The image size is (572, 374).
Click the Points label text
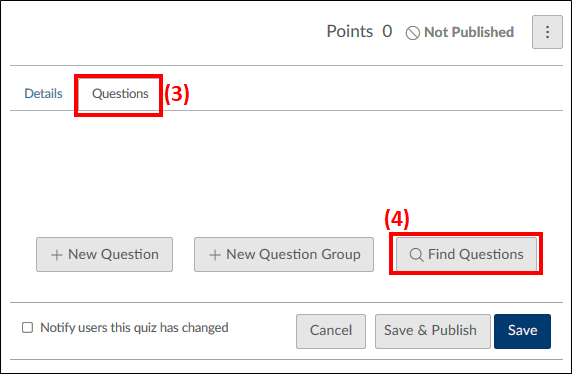pyautogui.click(x=349, y=31)
